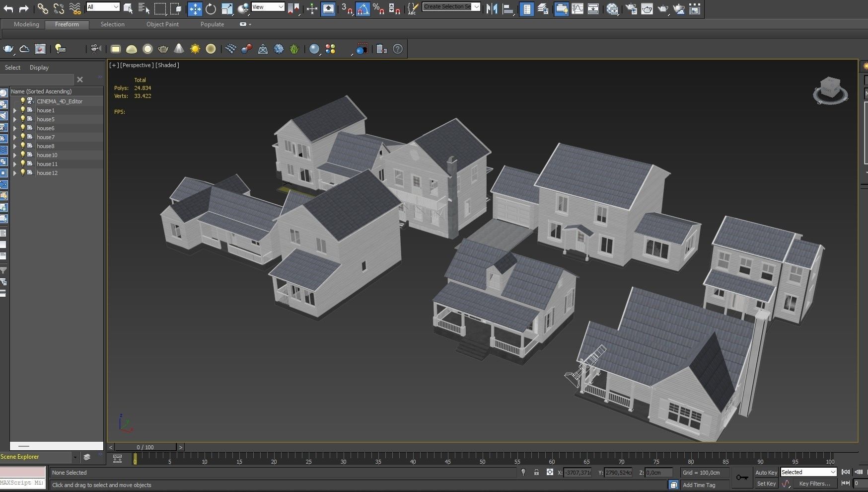Switch to the Object Paint ribbon tab
This screenshot has width=868, height=492.
pyautogui.click(x=162, y=24)
